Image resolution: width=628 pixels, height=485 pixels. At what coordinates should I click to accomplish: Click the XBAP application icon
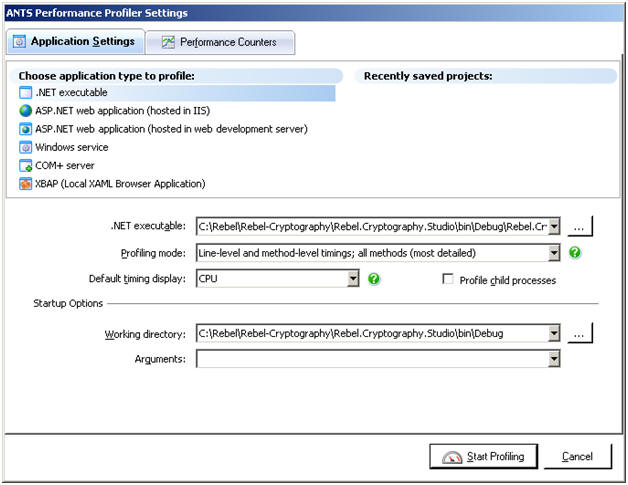25,184
